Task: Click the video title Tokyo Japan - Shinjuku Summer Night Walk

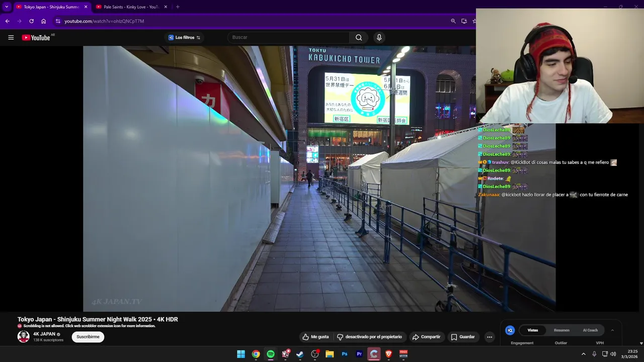Action: point(98,319)
